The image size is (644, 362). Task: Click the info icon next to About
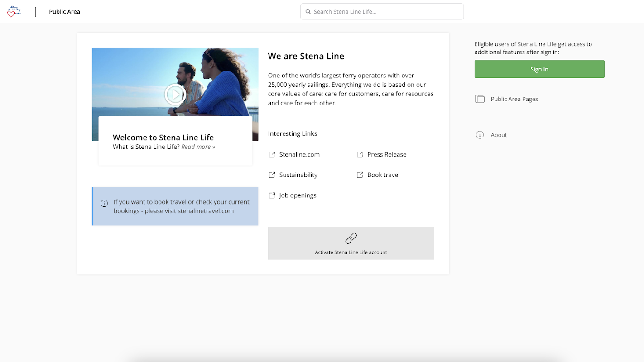(480, 135)
